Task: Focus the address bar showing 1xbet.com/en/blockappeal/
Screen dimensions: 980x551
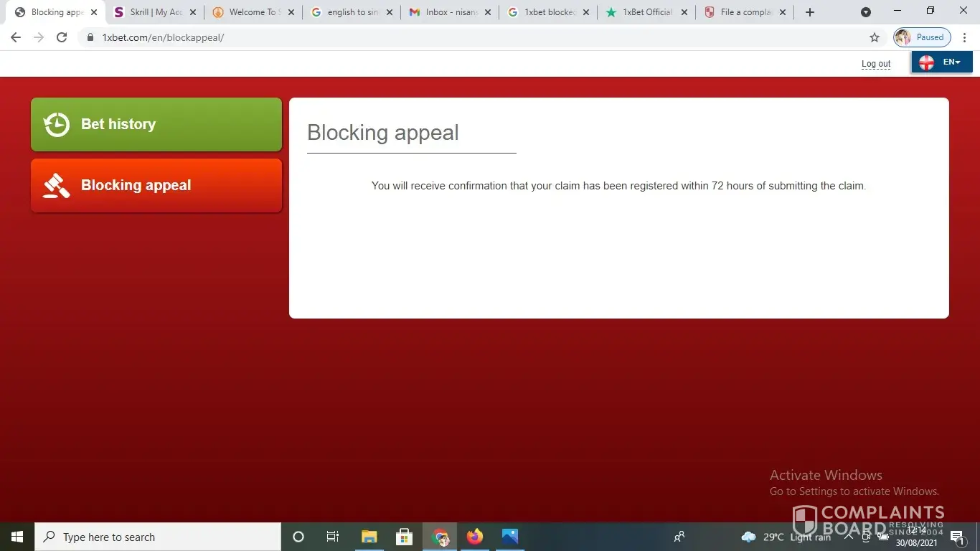Action: coord(481,37)
